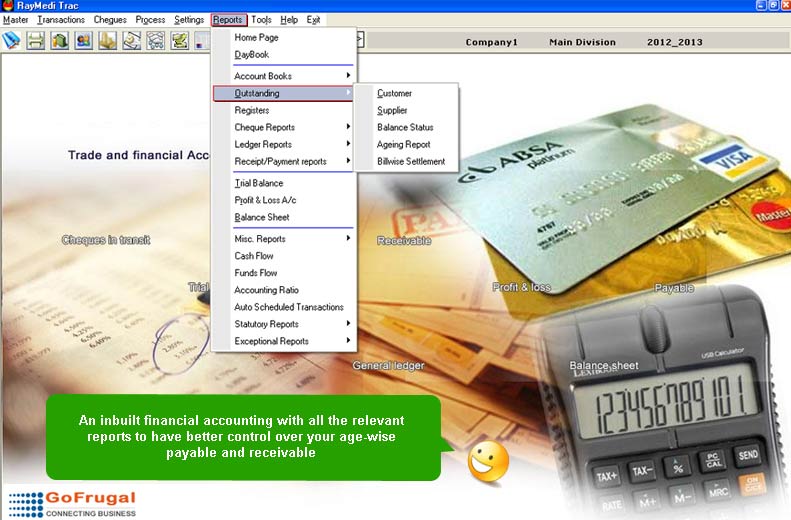
Task: Expand the Cheque Reports submenu
Action: coord(284,128)
